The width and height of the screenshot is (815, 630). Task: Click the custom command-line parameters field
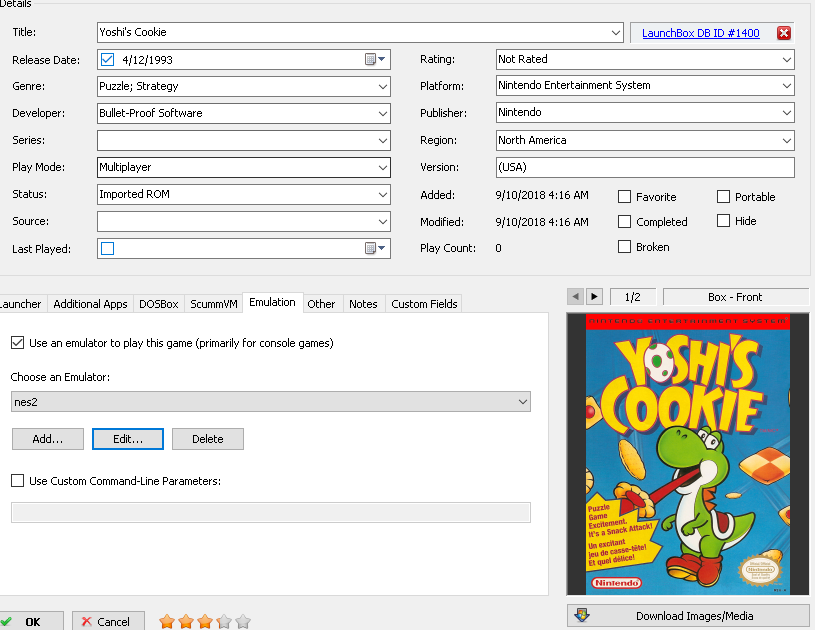click(271, 512)
